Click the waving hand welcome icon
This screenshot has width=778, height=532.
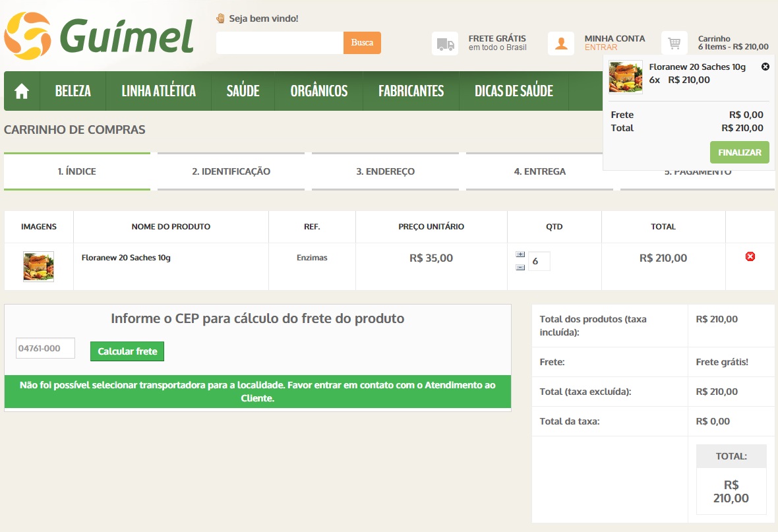click(220, 19)
